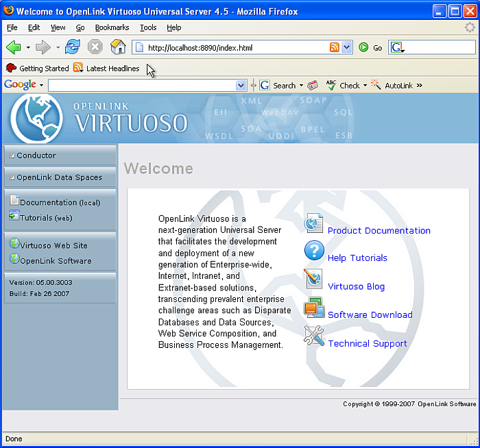Image resolution: width=480 pixels, height=448 pixels.
Task: Open the Tools menu
Action: (x=148, y=27)
